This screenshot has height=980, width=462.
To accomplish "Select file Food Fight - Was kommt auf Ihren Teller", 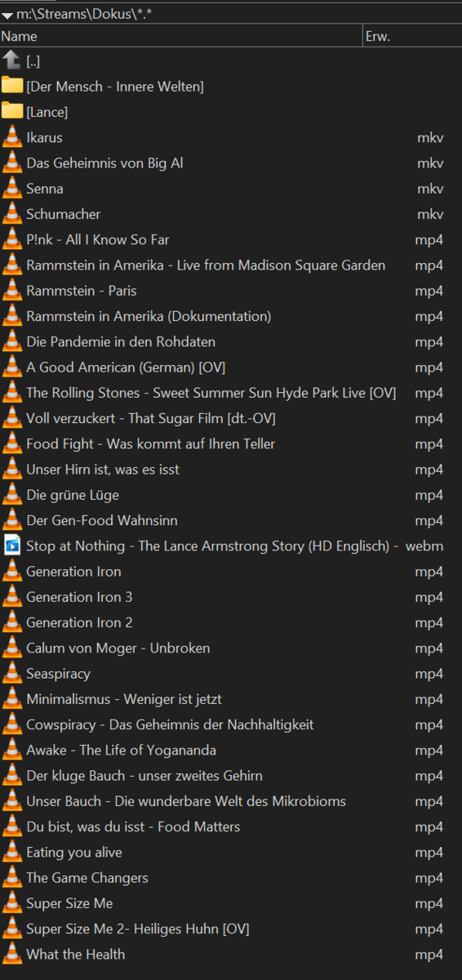I will point(151,443).
